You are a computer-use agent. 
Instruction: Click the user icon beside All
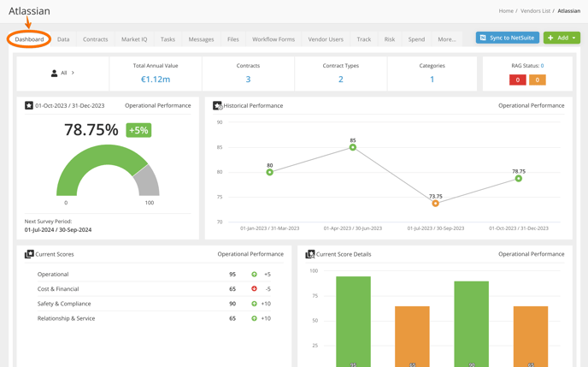pos(55,73)
